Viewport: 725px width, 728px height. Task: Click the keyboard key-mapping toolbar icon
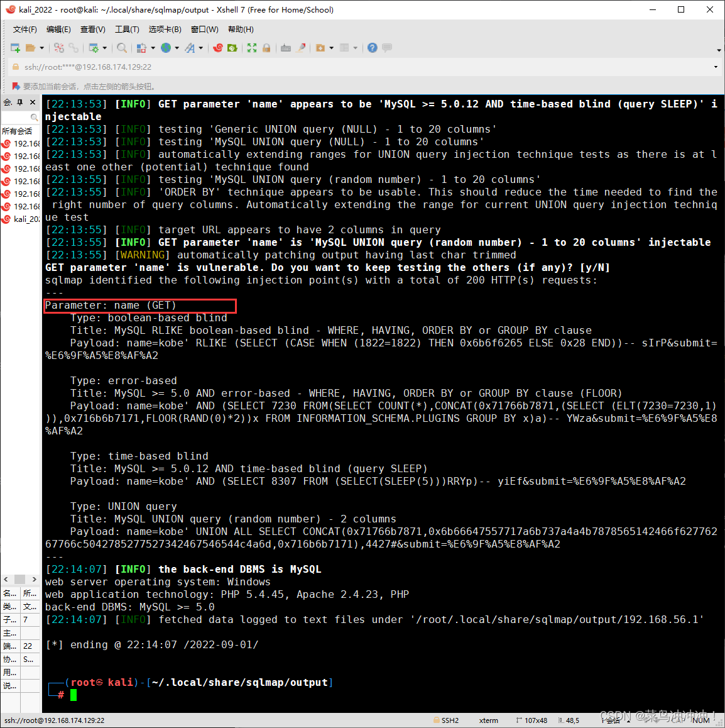click(x=286, y=48)
